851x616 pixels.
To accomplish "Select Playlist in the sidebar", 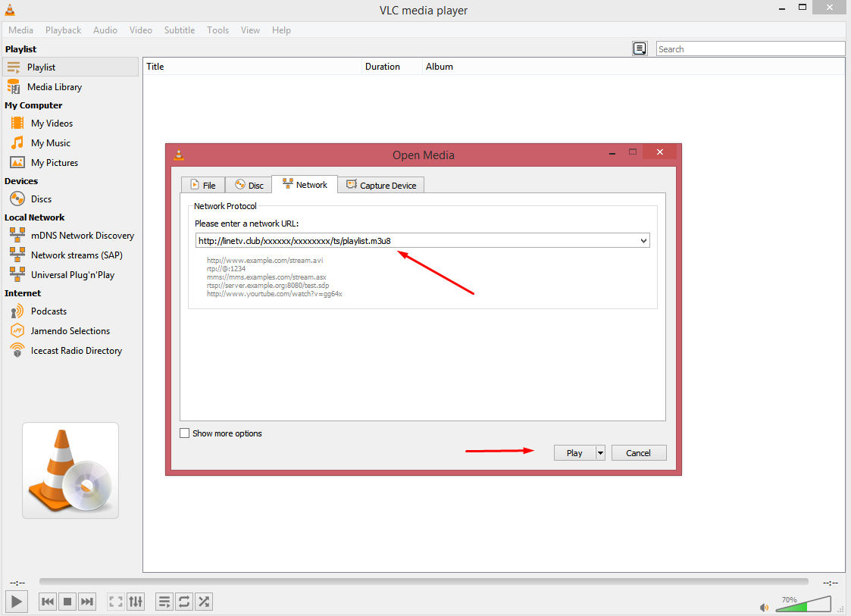I will [70, 67].
